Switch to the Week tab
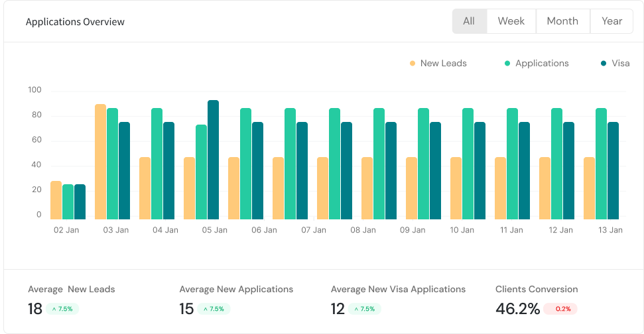Screen dimensions: 644x334 (x=511, y=21)
